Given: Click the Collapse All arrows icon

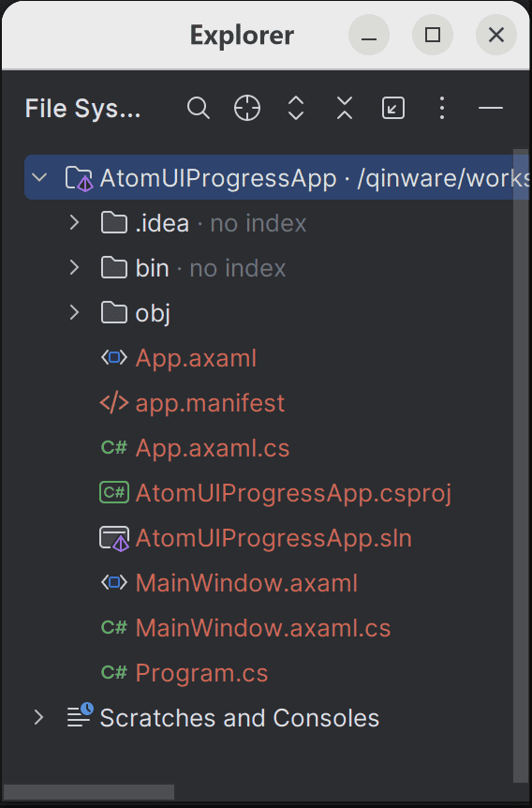Looking at the screenshot, I should (x=345, y=108).
